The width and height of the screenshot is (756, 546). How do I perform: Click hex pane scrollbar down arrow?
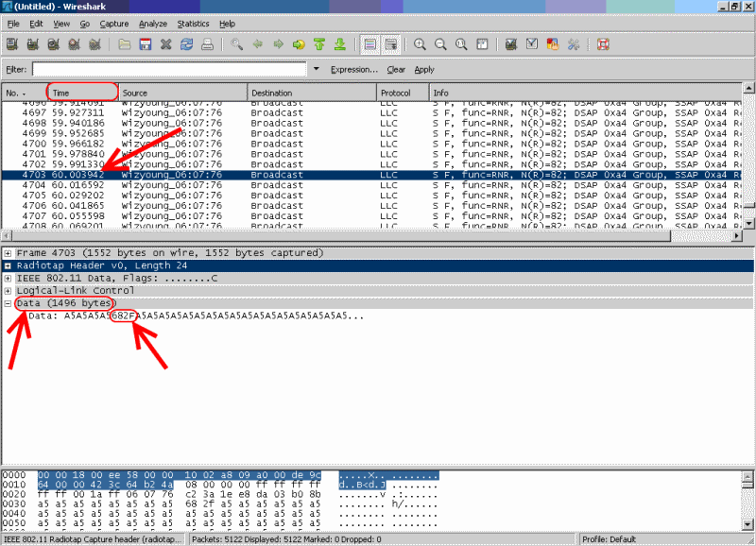tap(747, 524)
